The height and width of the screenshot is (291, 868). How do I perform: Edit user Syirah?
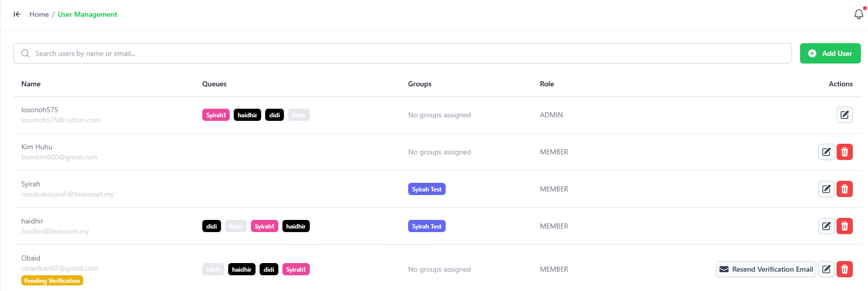826,189
